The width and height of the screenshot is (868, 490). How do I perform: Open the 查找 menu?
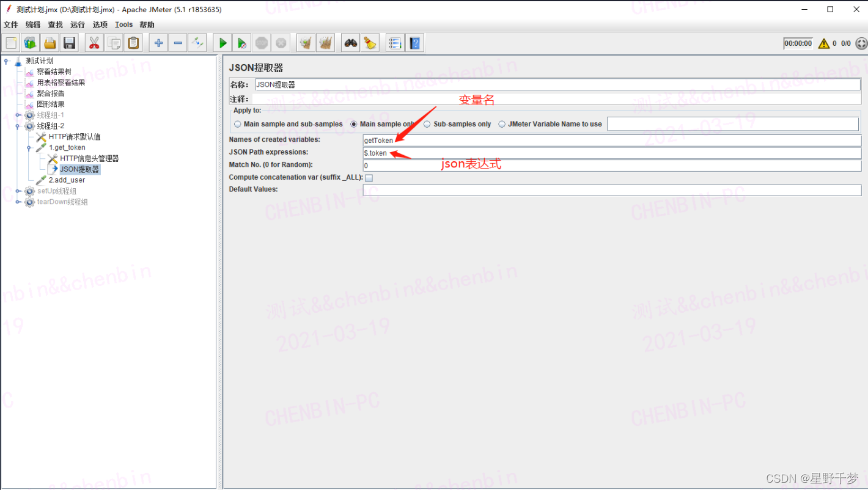click(56, 25)
